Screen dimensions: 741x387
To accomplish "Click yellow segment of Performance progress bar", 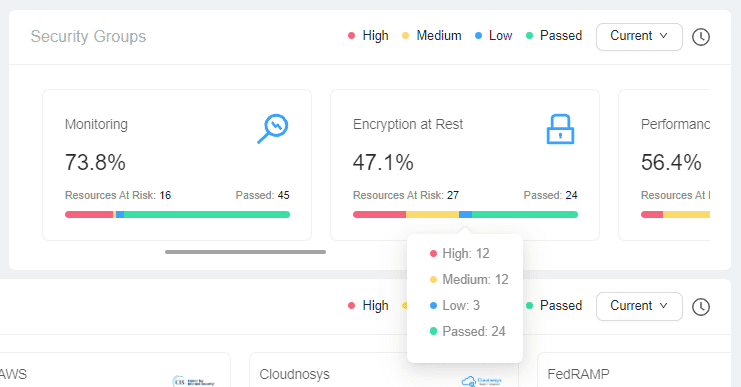I will click(686, 215).
